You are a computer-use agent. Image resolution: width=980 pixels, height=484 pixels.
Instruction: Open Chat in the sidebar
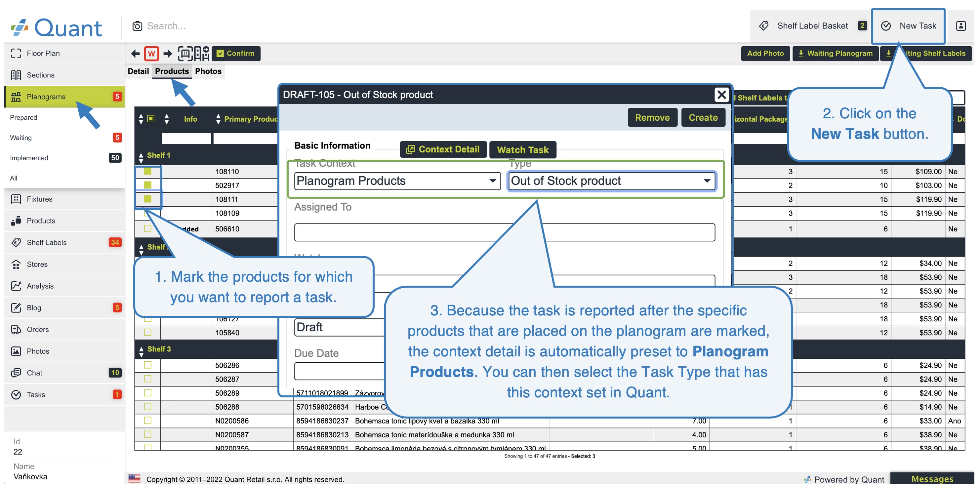(64, 373)
